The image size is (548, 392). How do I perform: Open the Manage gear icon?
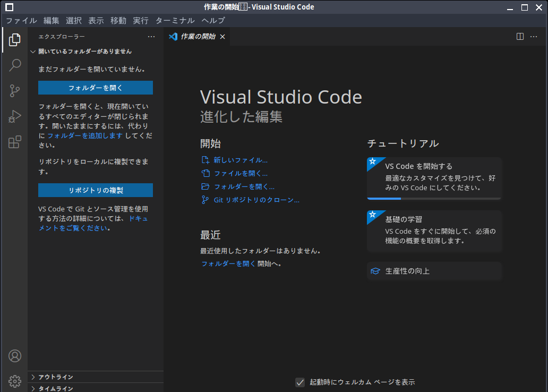15,381
